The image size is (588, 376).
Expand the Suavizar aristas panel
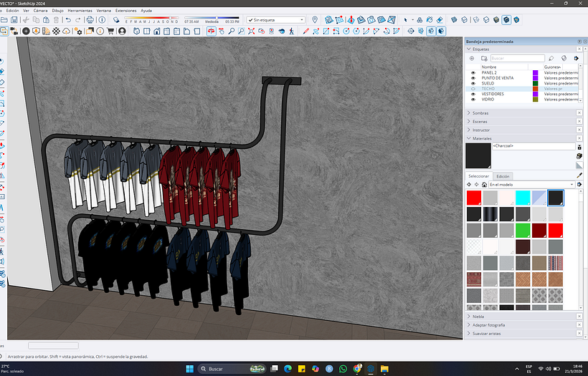[x=469, y=333]
